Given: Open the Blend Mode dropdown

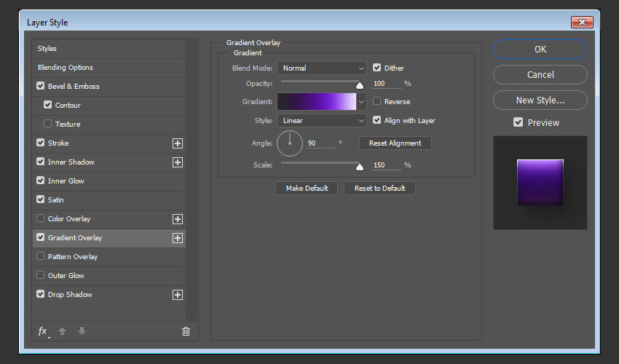Looking at the screenshot, I should (x=321, y=68).
